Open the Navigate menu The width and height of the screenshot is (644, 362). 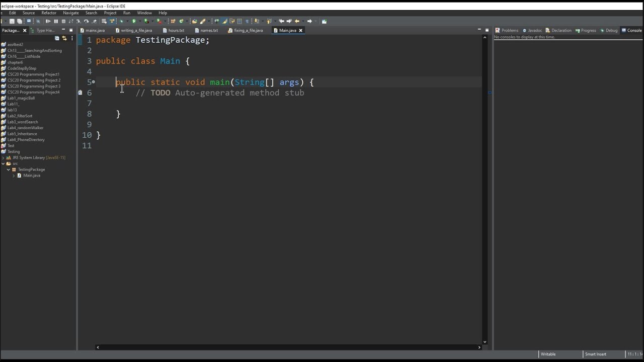(x=71, y=13)
